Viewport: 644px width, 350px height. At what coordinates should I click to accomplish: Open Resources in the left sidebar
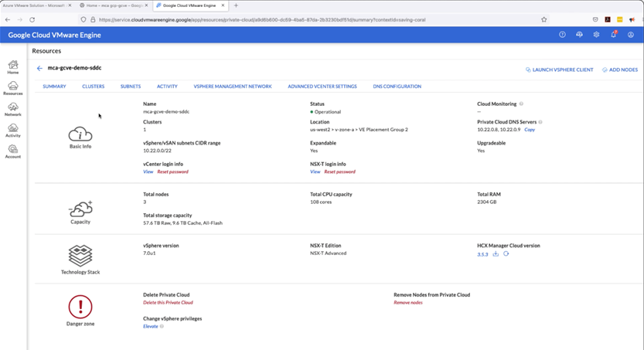(13, 88)
